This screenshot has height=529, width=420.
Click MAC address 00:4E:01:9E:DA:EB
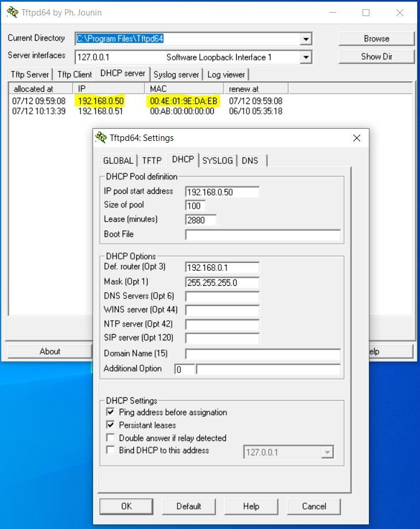184,101
